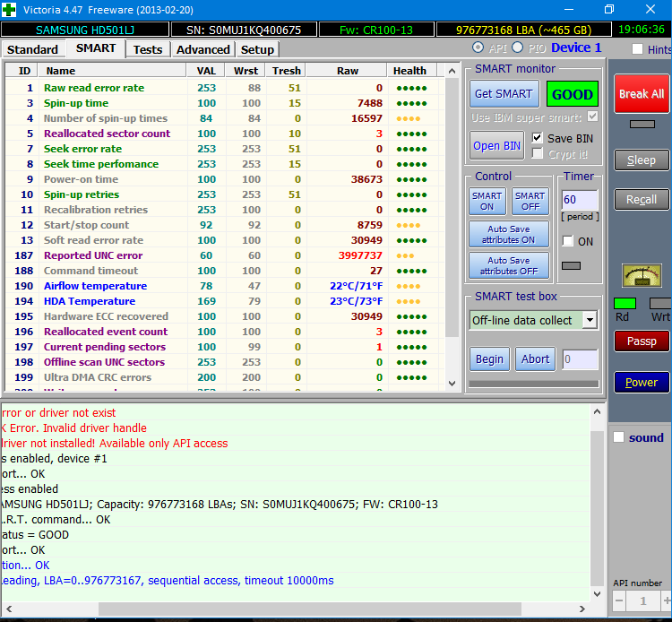
Task: Click the Get SMART button
Action: pos(504,94)
